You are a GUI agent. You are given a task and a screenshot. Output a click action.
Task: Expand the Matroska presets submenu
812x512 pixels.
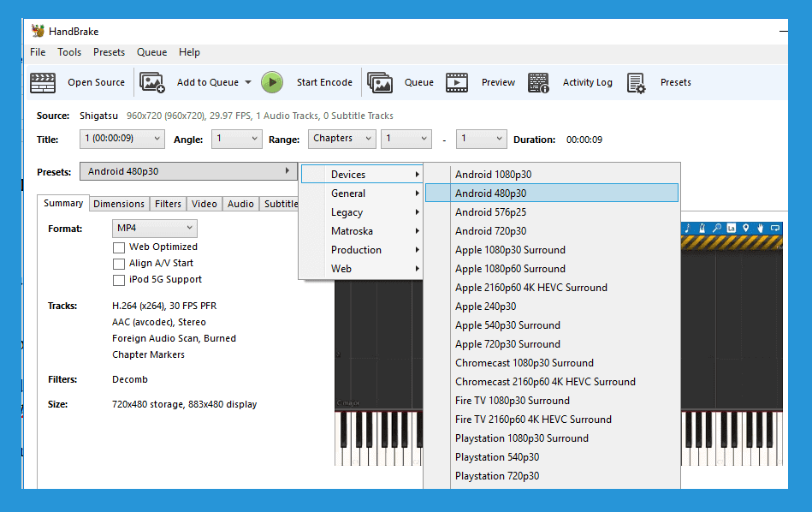point(361,231)
